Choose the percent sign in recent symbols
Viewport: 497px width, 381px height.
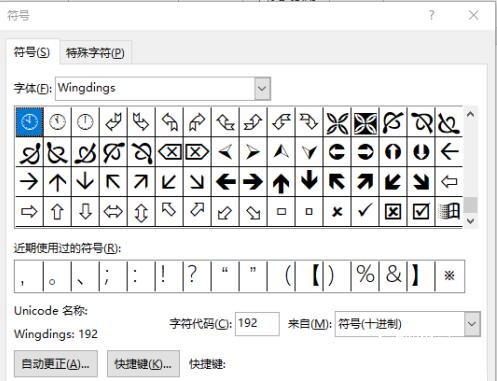pyautogui.click(x=365, y=275)
